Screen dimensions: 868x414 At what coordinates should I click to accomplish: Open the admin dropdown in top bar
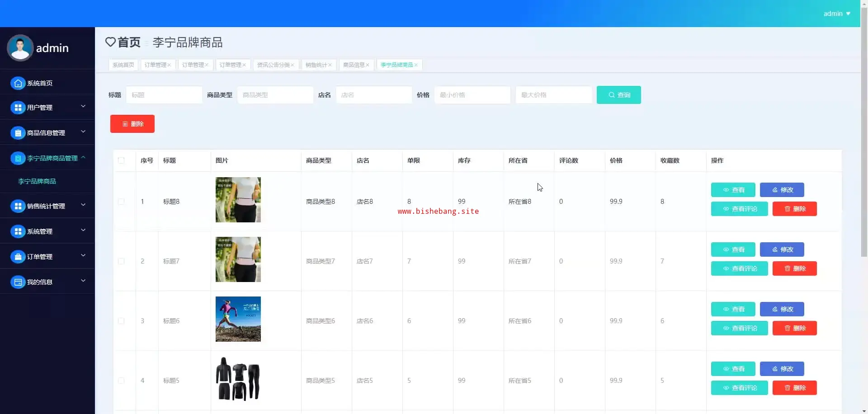837,14
